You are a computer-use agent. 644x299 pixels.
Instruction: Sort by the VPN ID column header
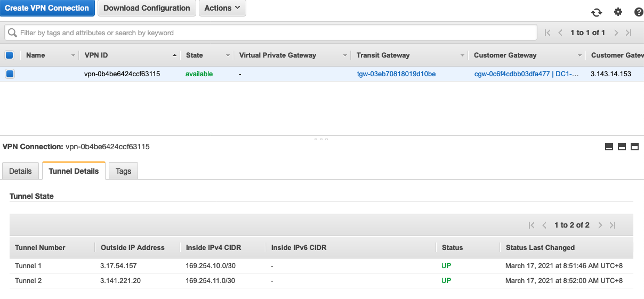click(x=96, y=55)
